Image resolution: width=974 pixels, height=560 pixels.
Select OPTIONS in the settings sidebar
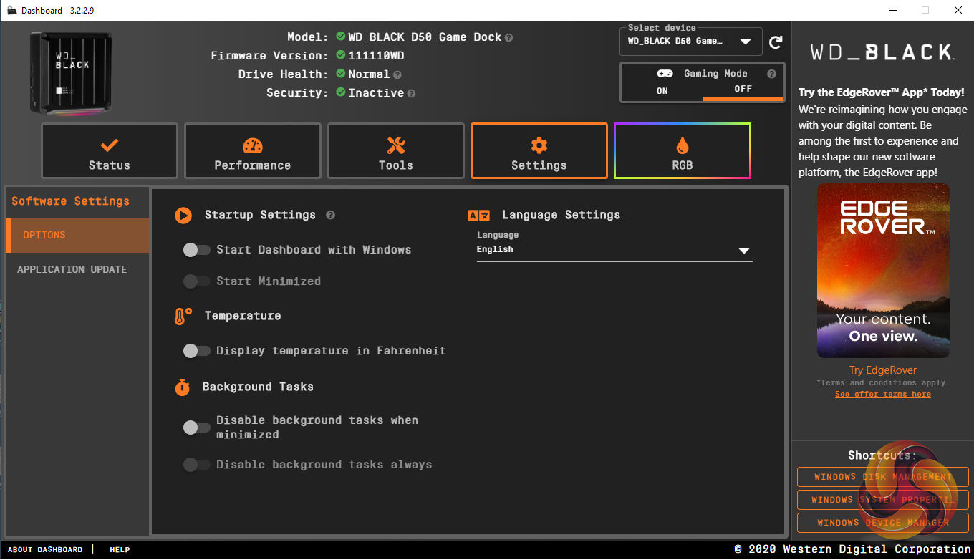pos(77,236)
